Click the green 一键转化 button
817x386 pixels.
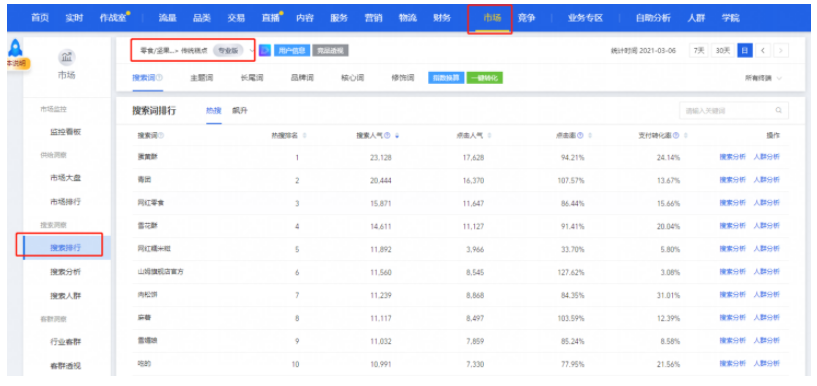[485, 78]
